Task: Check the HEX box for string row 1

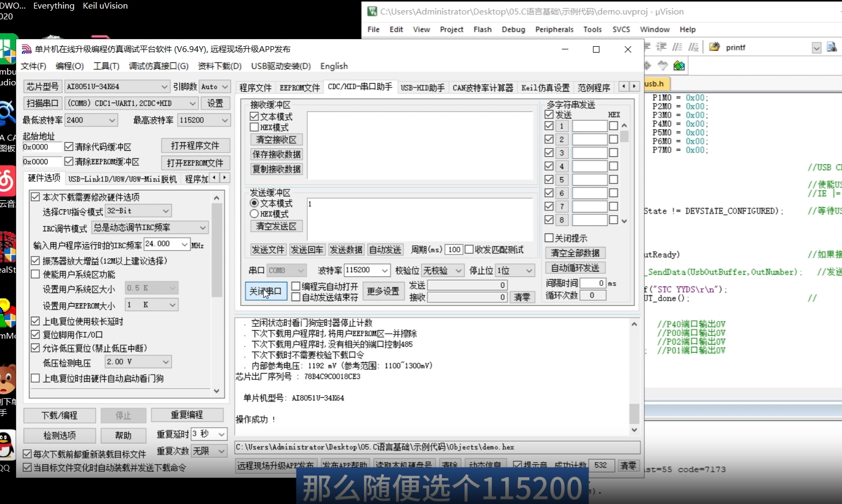Action: [613, 126]
